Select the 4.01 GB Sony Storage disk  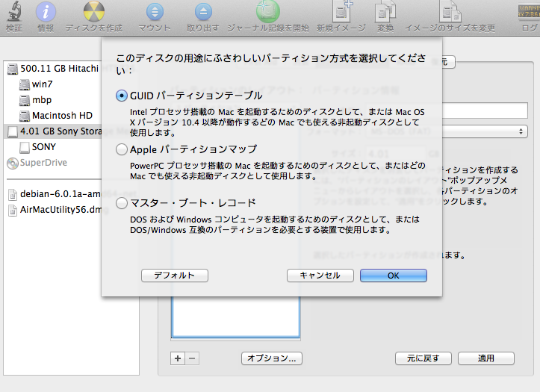(52, 131)
